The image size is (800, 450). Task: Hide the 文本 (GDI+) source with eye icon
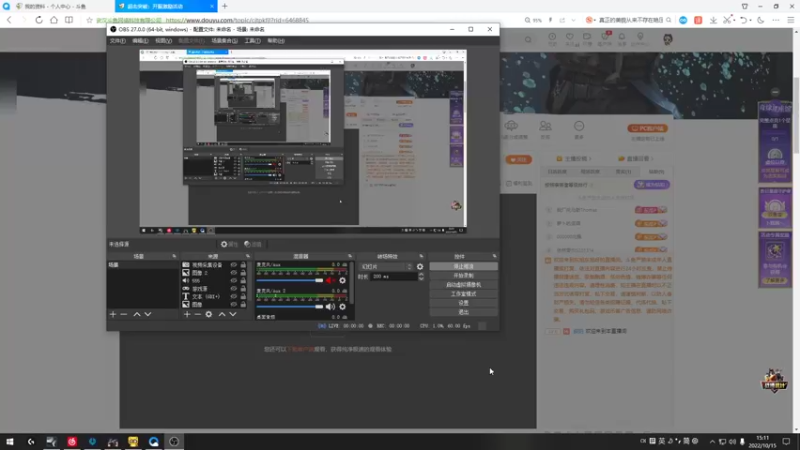(x=234, y=296)
